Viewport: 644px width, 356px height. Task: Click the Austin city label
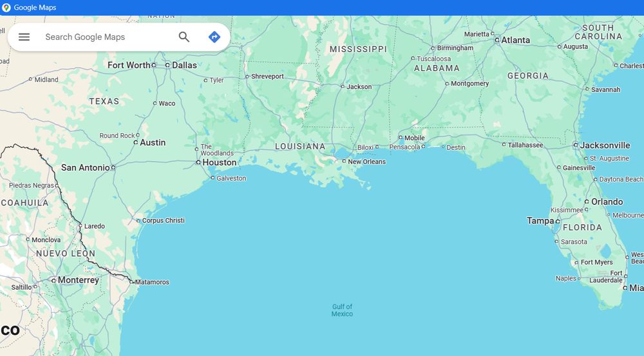(153, 142)
